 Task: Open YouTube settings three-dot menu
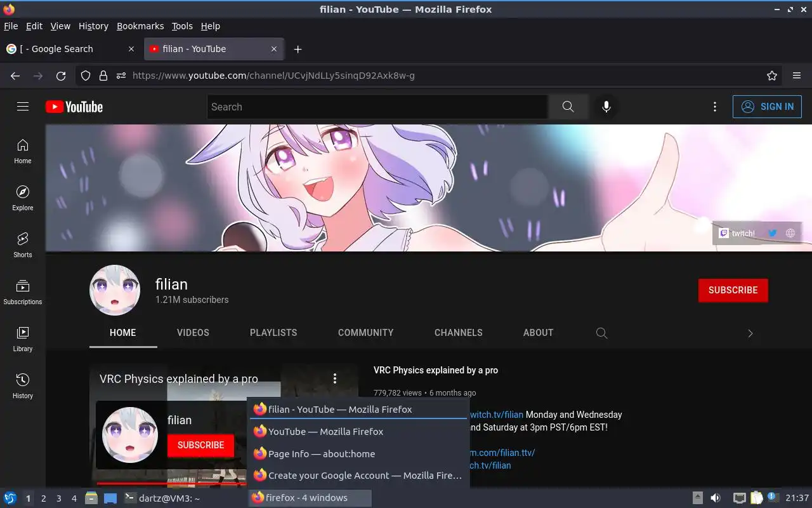(715, 107)
